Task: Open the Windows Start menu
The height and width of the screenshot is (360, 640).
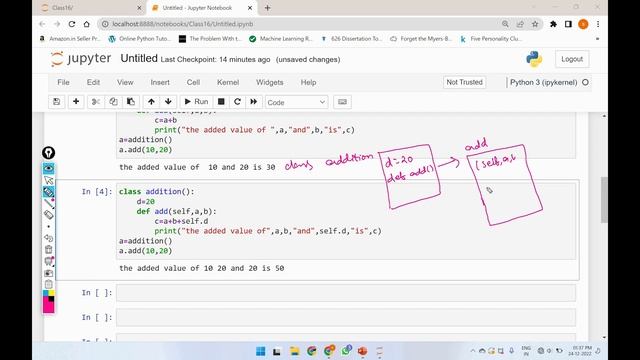Action: pos(260,351)
